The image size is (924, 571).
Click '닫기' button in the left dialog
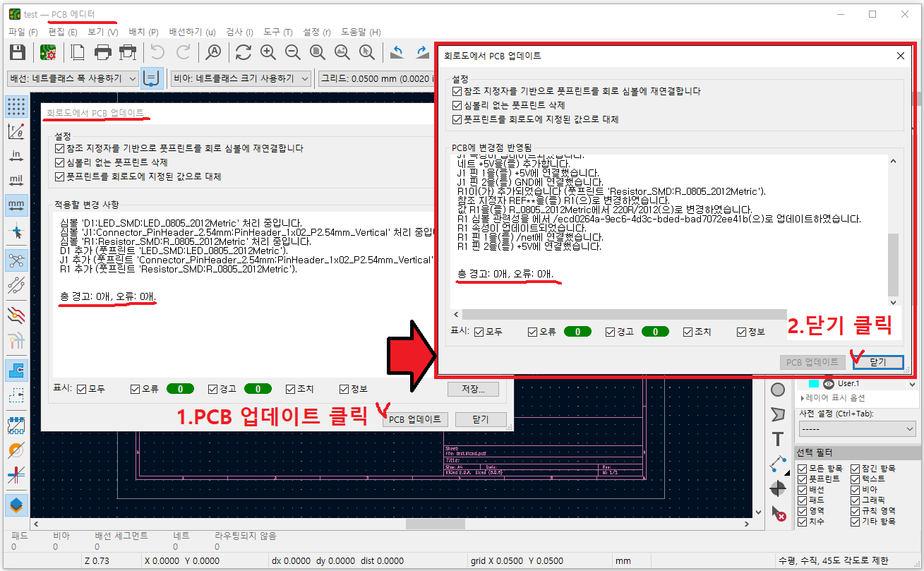pos(481,419)
